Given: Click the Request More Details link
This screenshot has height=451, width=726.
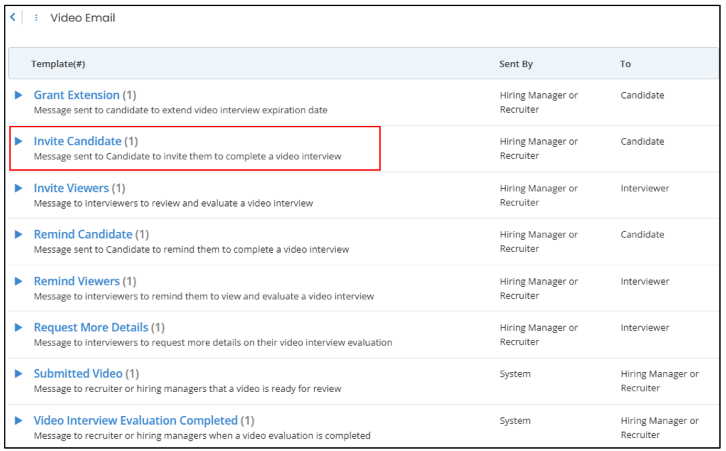Looking at the screenshot, I should [90, 327].
